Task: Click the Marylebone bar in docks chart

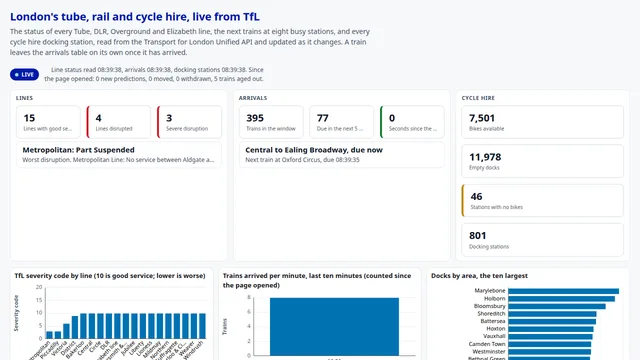Action: (563, 291)
